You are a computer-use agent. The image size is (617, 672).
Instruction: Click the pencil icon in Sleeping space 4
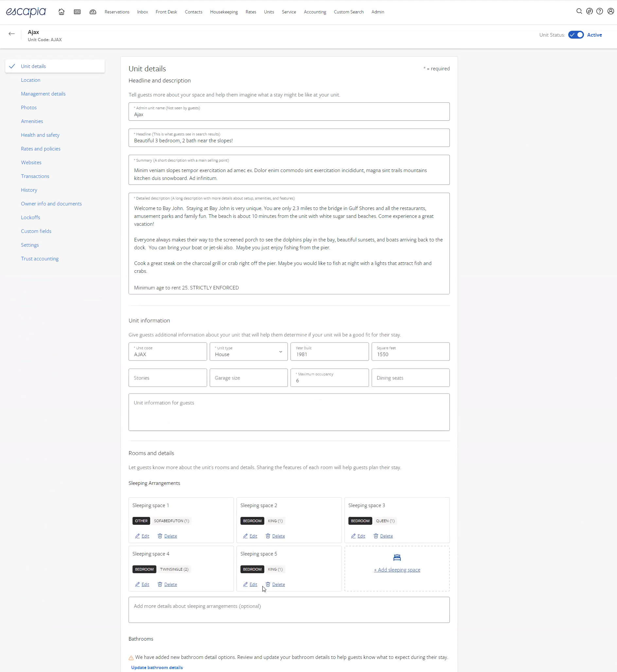click(x=137, y=584)
